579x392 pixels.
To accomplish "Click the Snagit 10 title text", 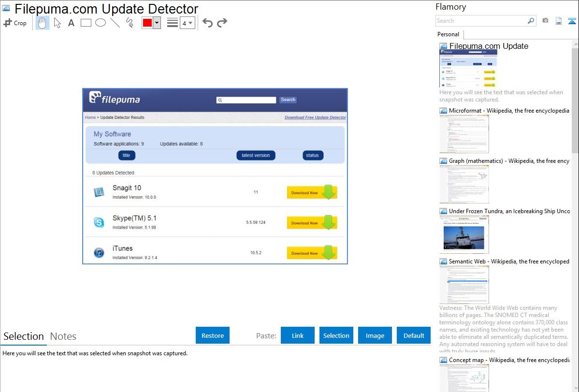I will point(127,188).
